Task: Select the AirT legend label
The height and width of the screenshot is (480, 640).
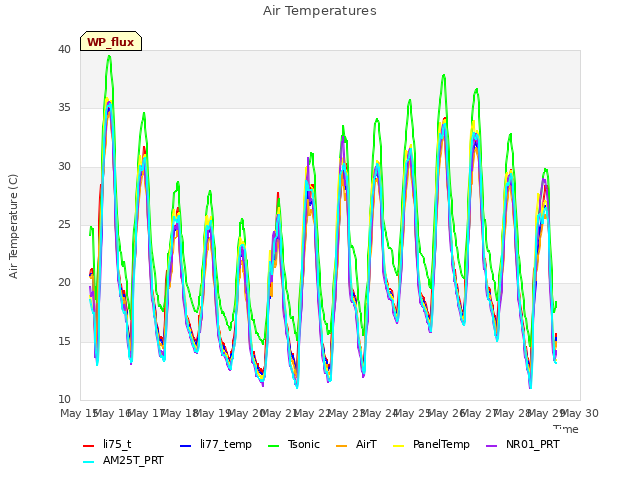Action: pyautogui.click(x=366, y=444)
